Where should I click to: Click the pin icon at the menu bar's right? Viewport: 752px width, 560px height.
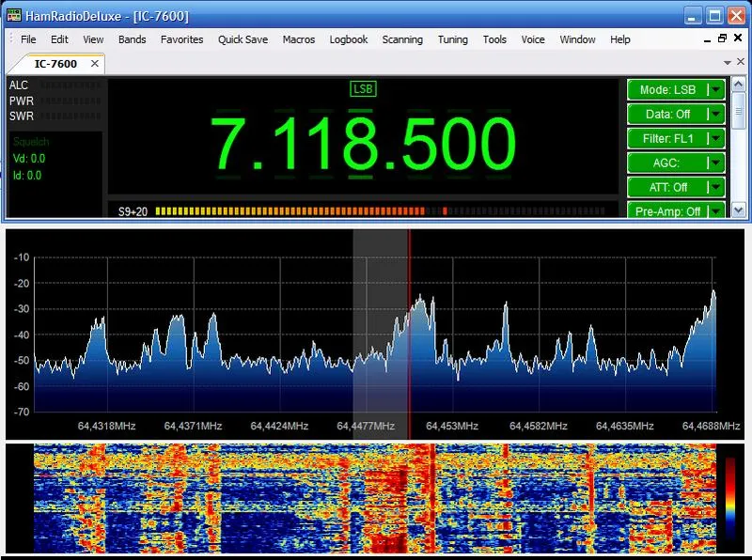(721, 39)
